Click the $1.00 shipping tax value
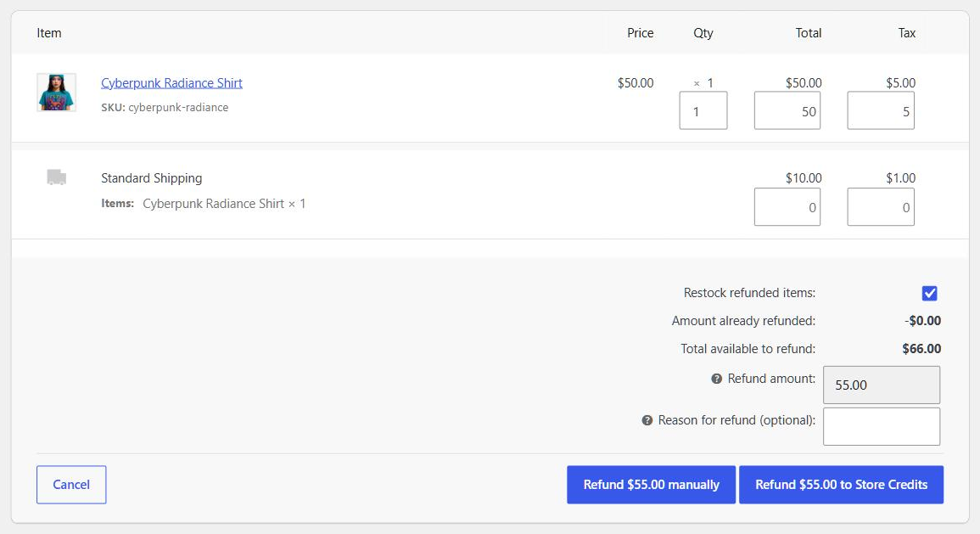This screenshot has height=534, width=980. [x=900, y=178]
